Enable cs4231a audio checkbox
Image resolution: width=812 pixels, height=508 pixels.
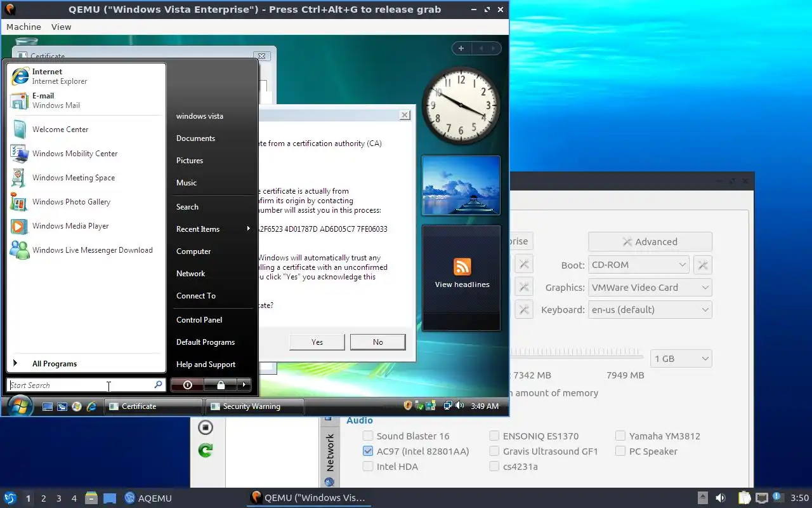(494, 467)
